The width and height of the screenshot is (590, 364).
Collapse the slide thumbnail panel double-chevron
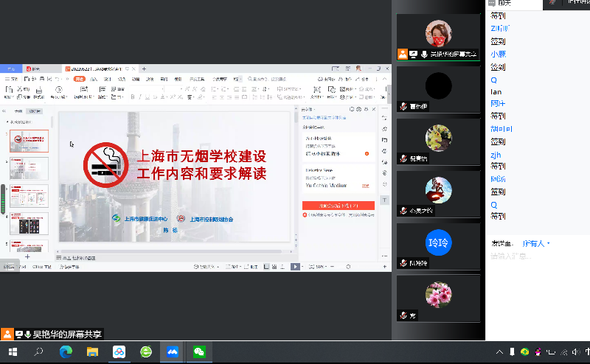click(4, 111)
